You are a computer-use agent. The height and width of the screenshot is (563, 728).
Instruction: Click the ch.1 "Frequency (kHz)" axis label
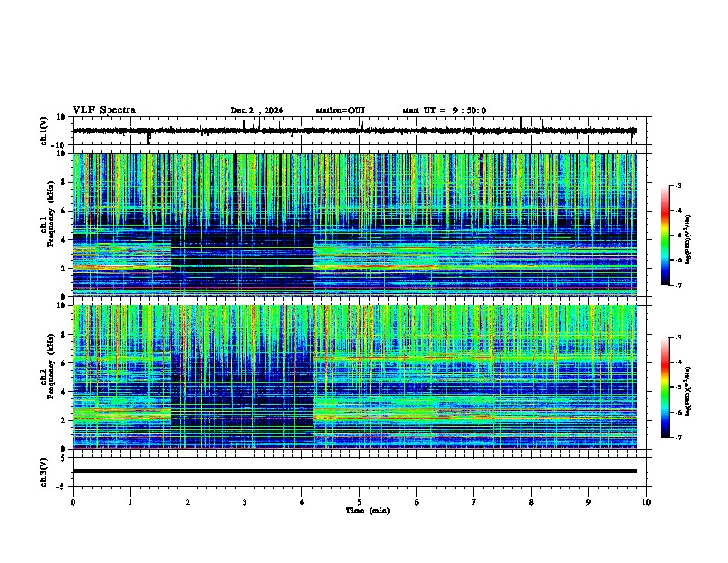[x=51, y=213]
